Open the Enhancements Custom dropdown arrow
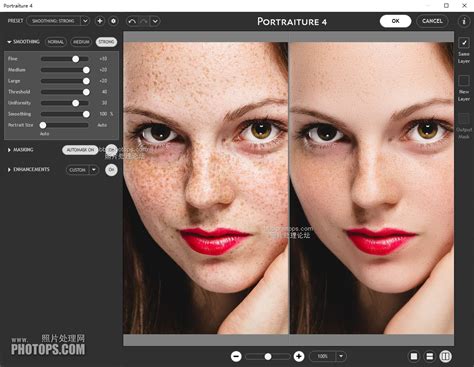Viewport: 474px width, 367px height. [94, 170]
